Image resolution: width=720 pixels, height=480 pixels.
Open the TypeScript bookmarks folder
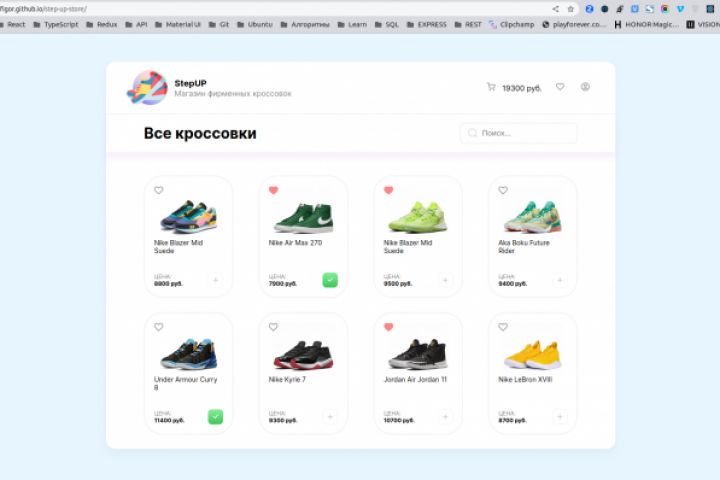pos(56,24)
